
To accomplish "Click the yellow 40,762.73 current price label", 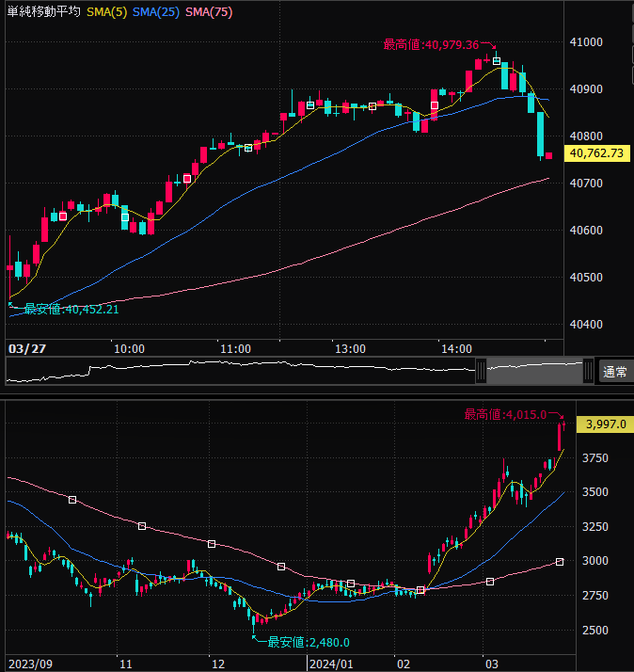I will [x=596, y=153].
